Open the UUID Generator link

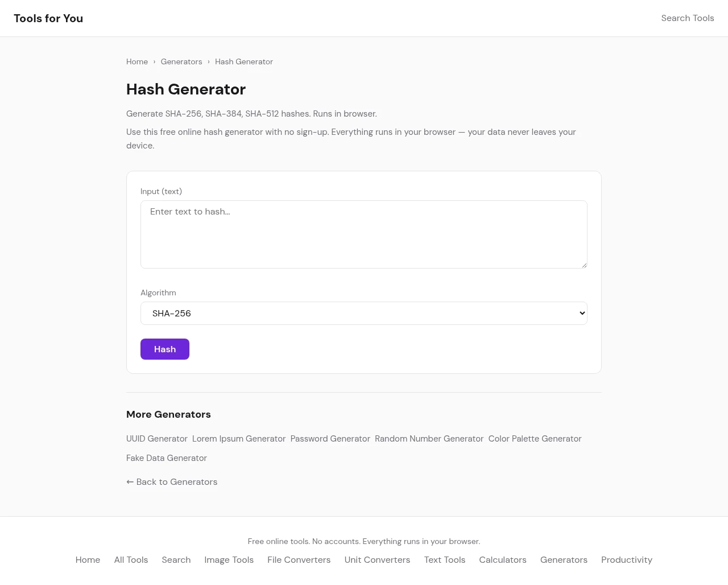pyautogui.click(x=156, y=439)
